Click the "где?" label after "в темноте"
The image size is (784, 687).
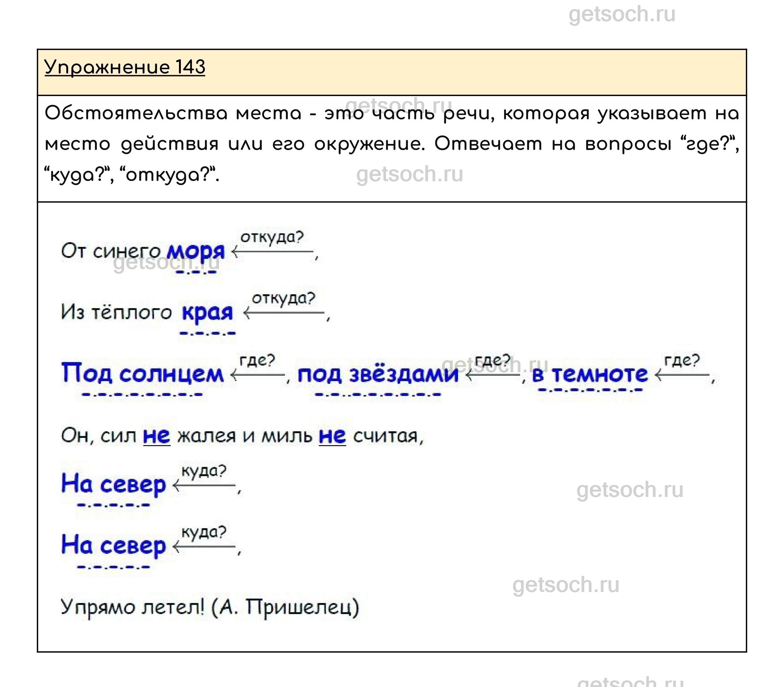pos(682,361)
